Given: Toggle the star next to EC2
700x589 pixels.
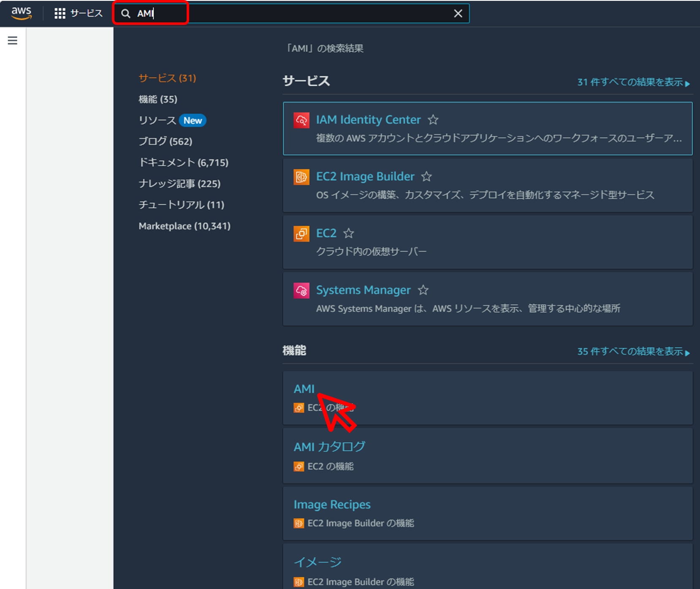Looking at the screenshot, I should coord(348,234).
